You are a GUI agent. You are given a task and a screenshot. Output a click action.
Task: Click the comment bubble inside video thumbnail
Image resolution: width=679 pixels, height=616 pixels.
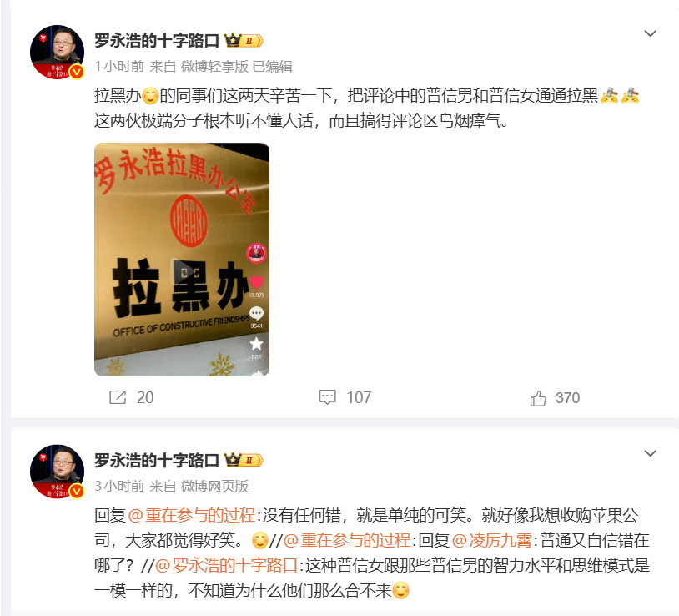pos(256,313)
